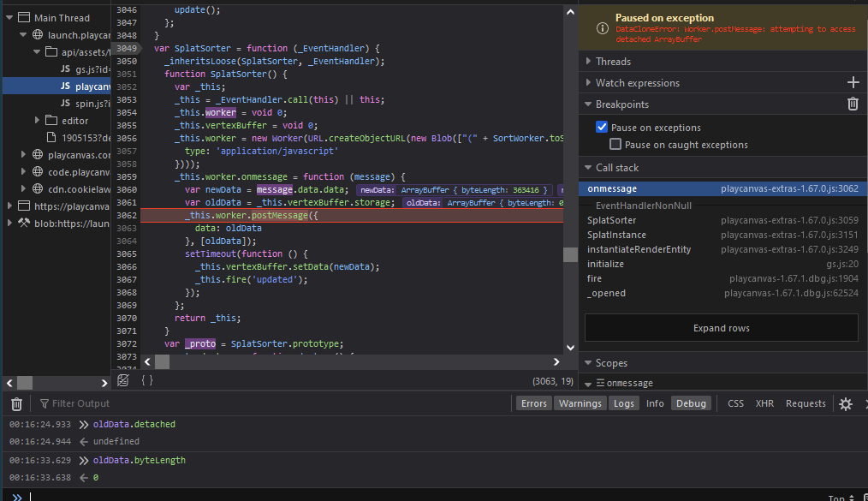Collapse the onmessage scope block
Image resolution: width=868 pixels, height=501 pixels.
pyautogui.click(x=588, y=384)
